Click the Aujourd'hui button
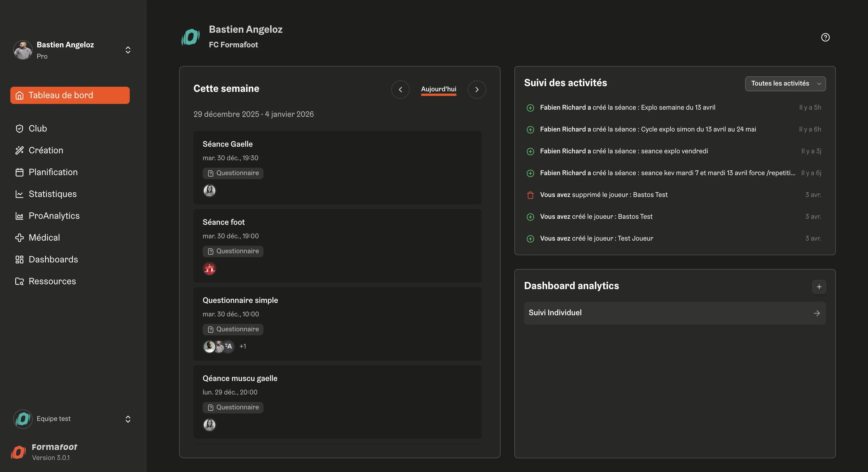This screenshot has height=472, width=868. click(438, 89)
